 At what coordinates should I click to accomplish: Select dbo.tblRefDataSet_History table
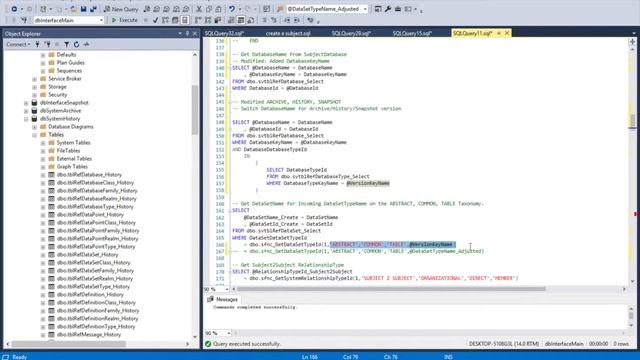tap(87, 255)
